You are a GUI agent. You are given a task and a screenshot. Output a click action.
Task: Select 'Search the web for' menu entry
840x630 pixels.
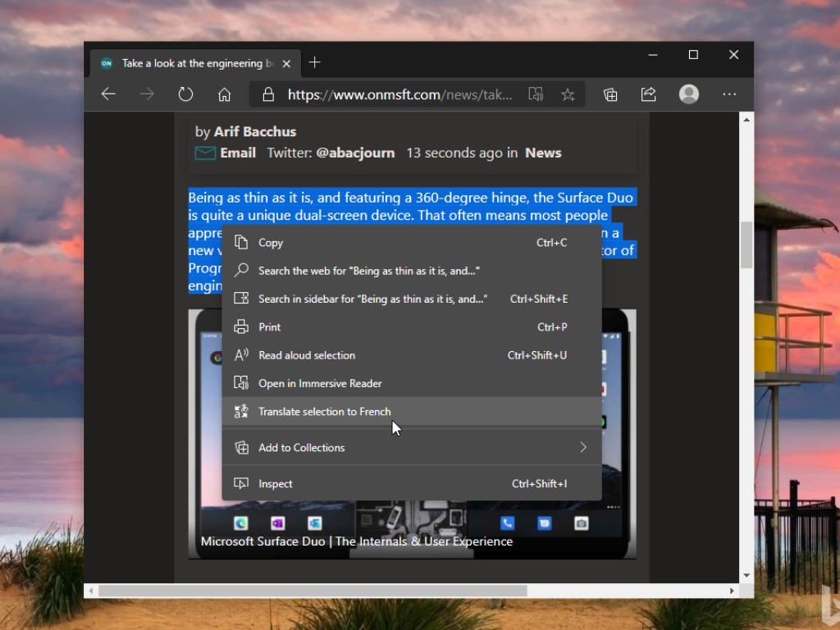(412, 271)
